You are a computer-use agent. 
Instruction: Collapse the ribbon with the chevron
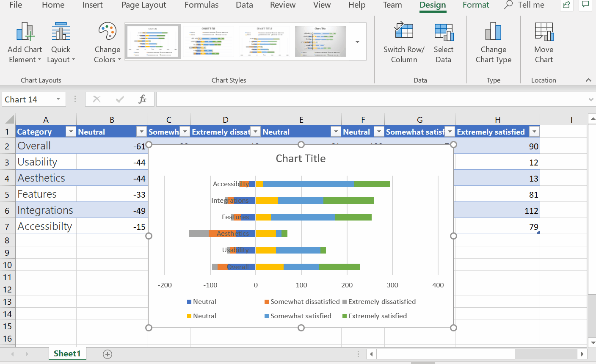click(x=588, y=80)
